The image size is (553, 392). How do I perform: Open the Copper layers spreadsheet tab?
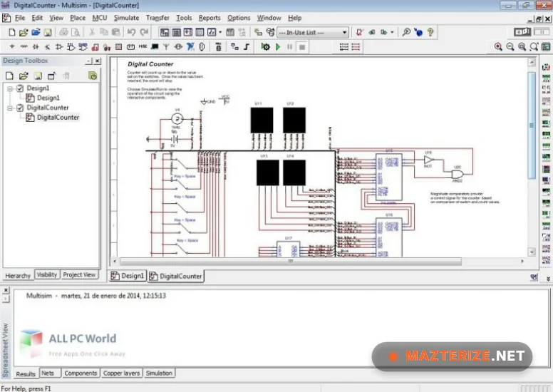[x=121, y=373]
